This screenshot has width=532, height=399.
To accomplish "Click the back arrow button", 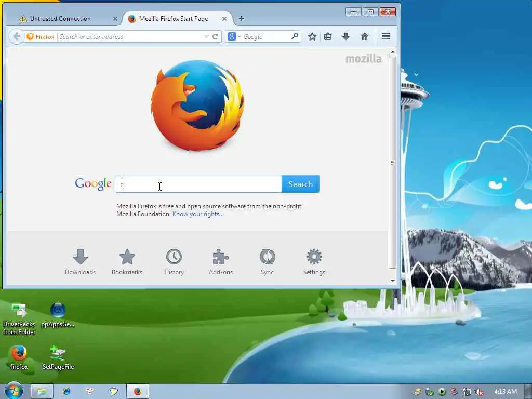I will click(x=17, y=36).
